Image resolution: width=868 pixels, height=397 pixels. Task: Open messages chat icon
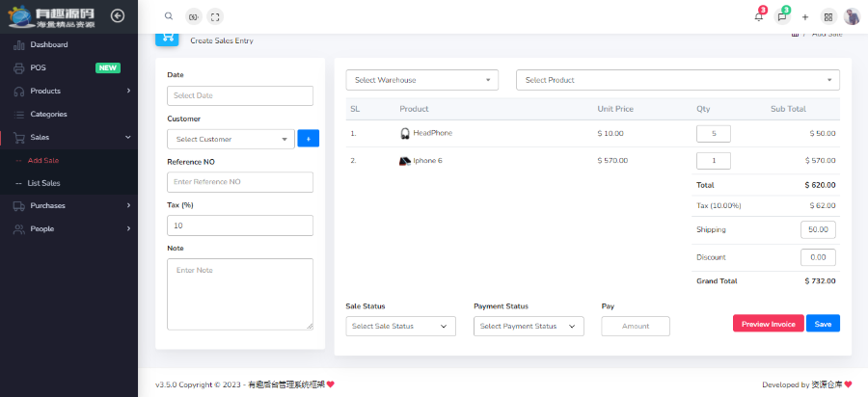point(781,16)
